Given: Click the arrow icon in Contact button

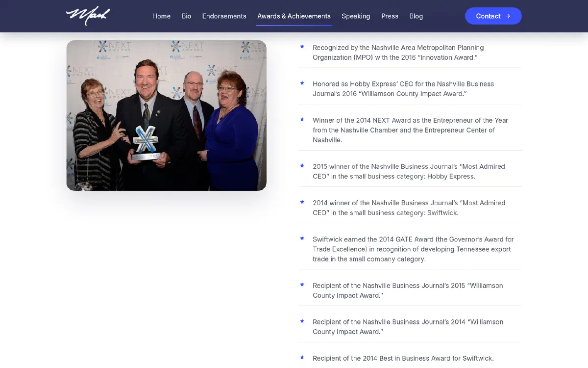Looking at the screenshot, I should (508, 16).
